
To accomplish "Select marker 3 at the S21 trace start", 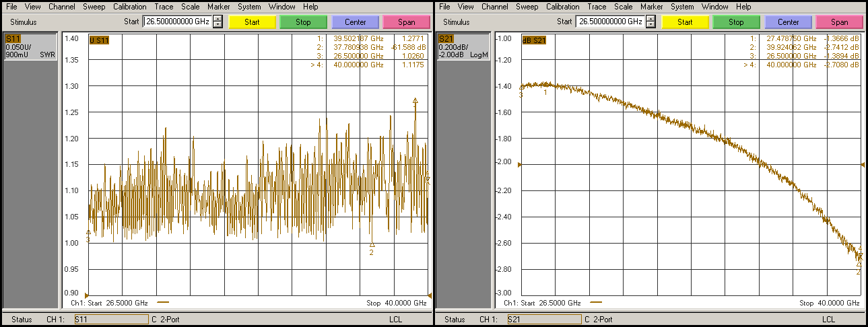I will click(x=521, y=87).
